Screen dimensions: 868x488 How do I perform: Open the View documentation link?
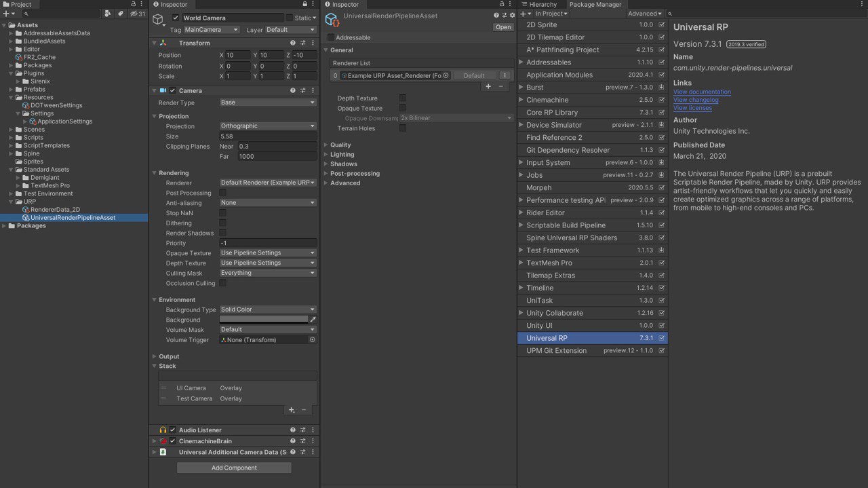pyautogui.click(x=702, y=92)
